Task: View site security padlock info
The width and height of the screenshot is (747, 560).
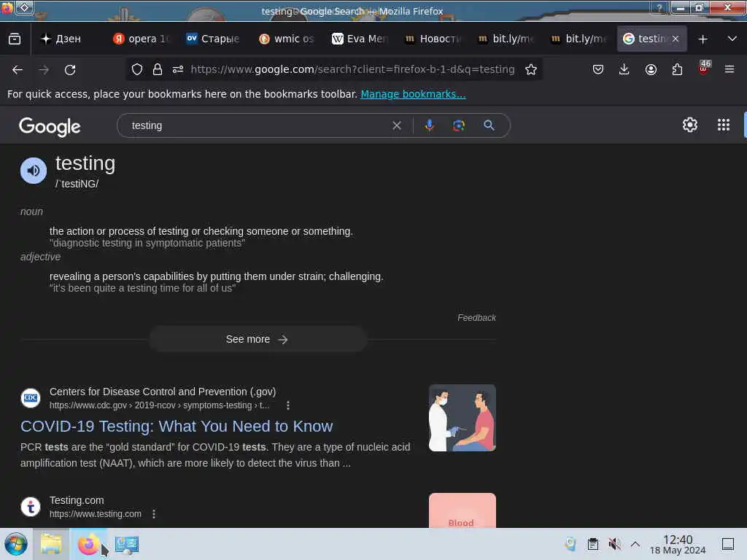Action: point(158,69)
